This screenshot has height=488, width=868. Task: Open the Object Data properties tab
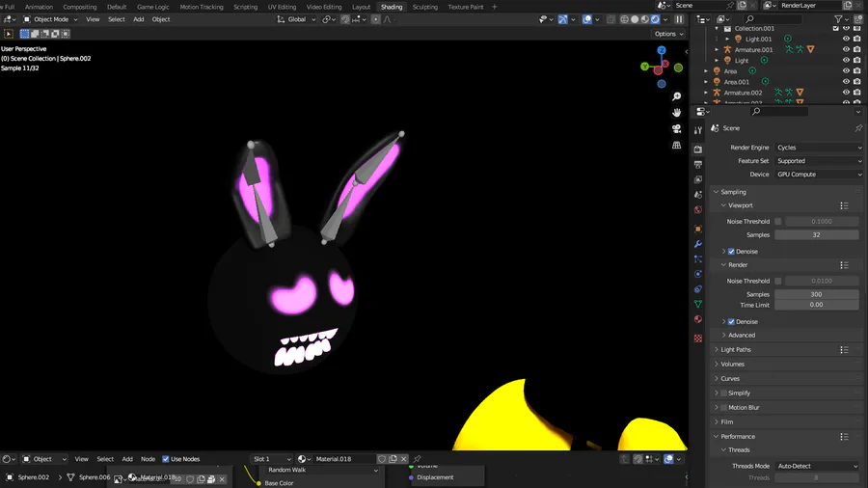[698, 304]
